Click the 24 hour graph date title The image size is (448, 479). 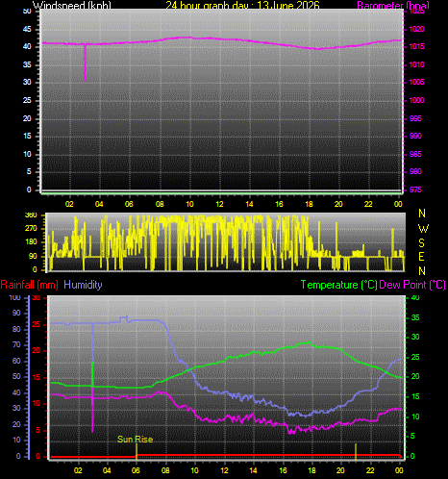242,6
